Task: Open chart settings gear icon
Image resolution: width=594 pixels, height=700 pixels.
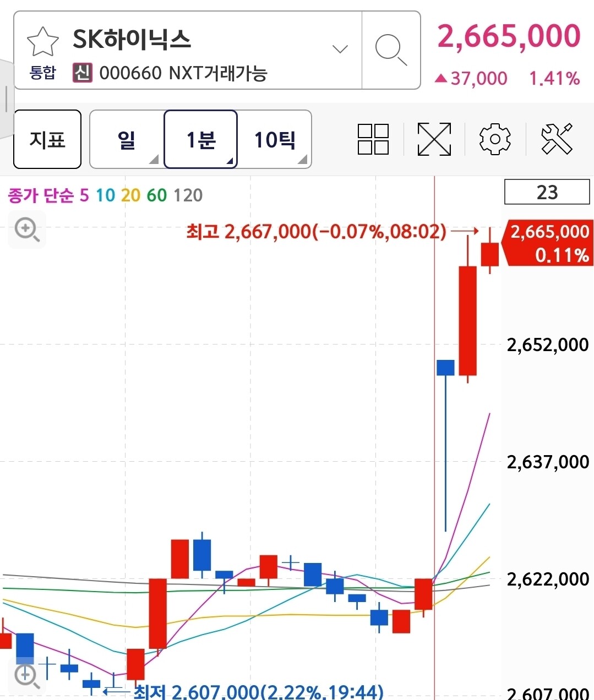Action: 495,139
